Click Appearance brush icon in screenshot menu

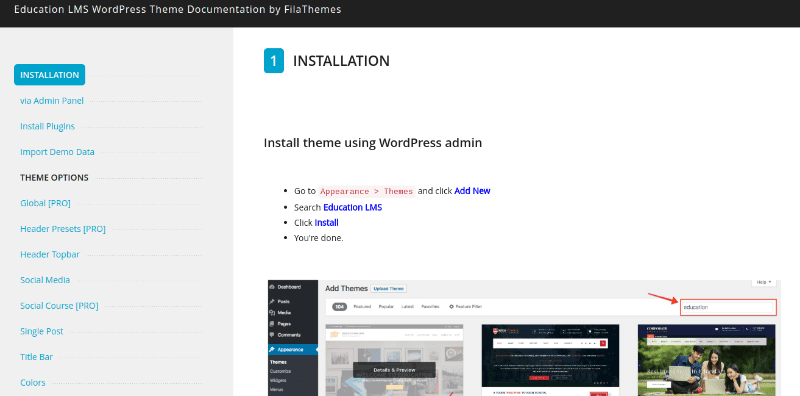[x=272, y=350]
